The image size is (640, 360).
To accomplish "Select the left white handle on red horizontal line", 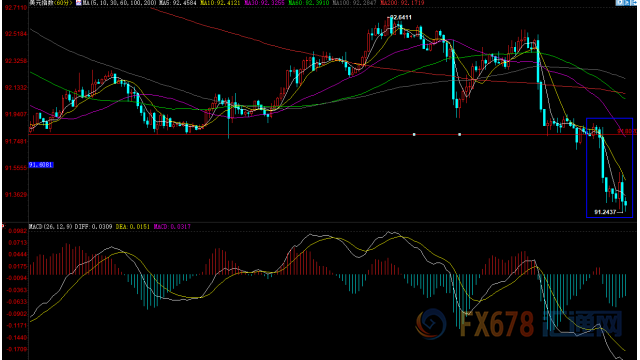I will coord(414,134).
